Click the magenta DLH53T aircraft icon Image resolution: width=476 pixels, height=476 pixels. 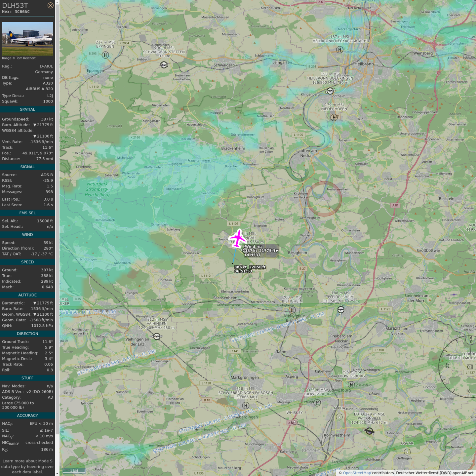(x=237, y=238)
